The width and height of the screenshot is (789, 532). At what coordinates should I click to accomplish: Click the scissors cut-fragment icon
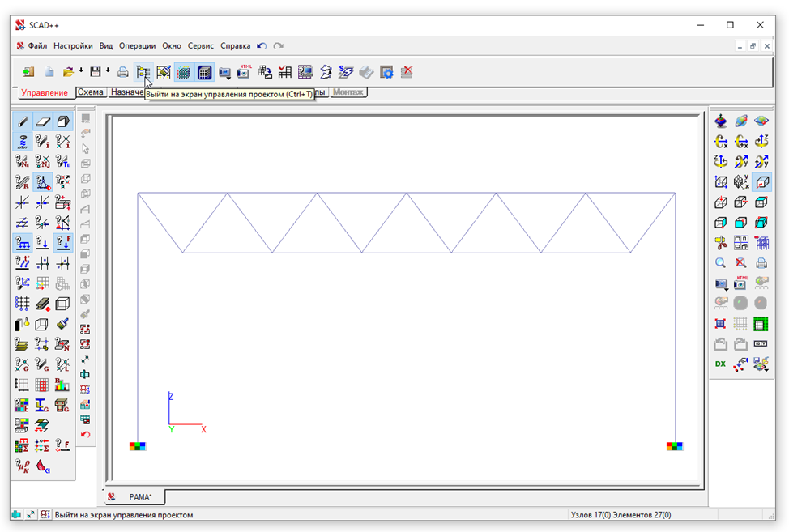pos(721,243)
